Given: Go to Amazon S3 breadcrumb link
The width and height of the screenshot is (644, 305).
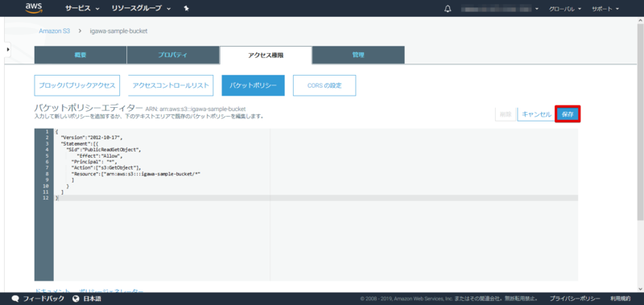Looking at the screenshot, I should point(54,31).
